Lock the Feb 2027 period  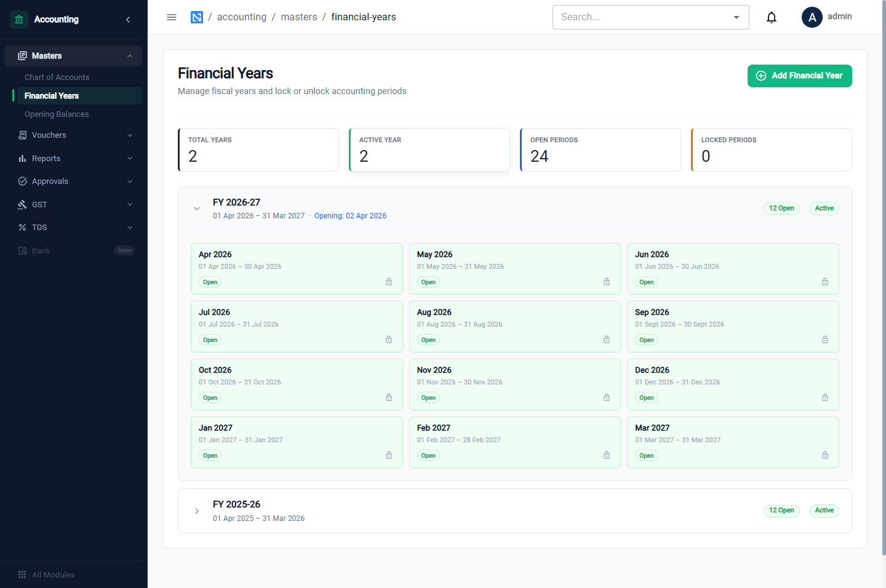607,455
